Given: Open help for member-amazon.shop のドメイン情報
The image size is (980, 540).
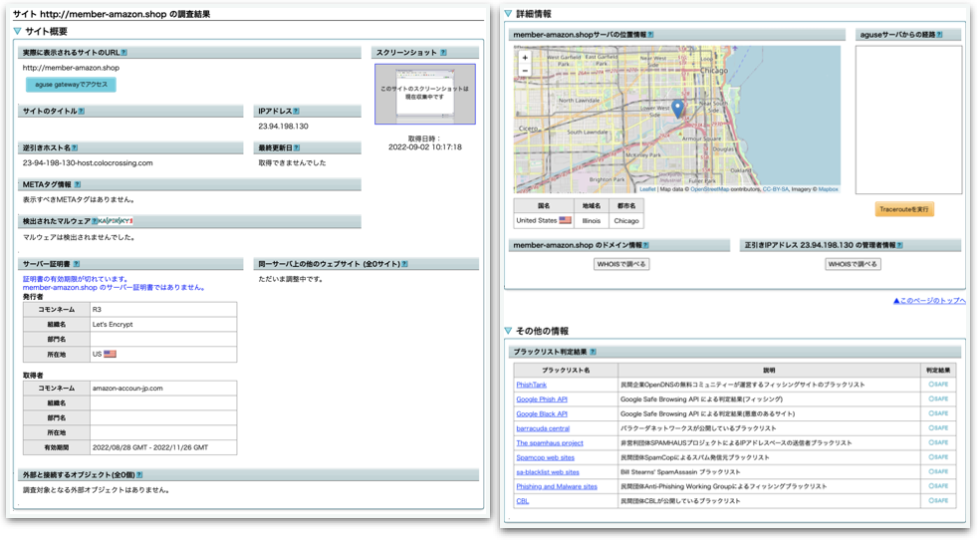Looking at the screenshot, I should pyautogui.click(x=646, y=246).
